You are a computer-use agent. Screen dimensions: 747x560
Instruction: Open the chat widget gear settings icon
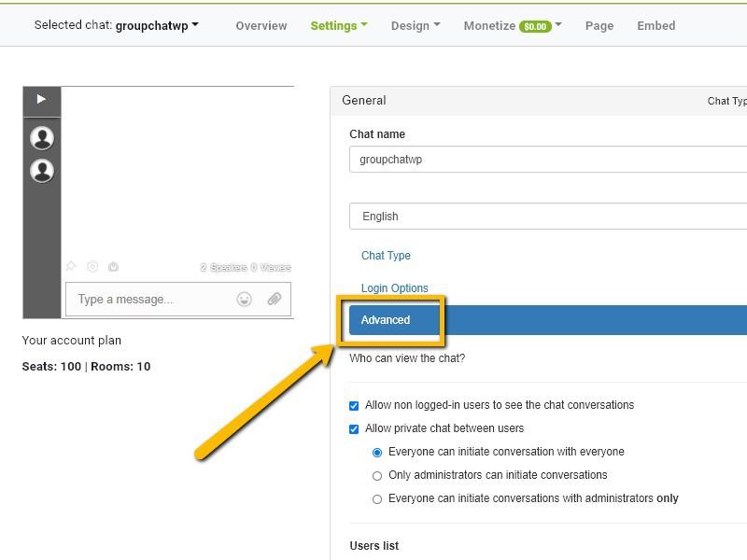(x=92, y=267)
